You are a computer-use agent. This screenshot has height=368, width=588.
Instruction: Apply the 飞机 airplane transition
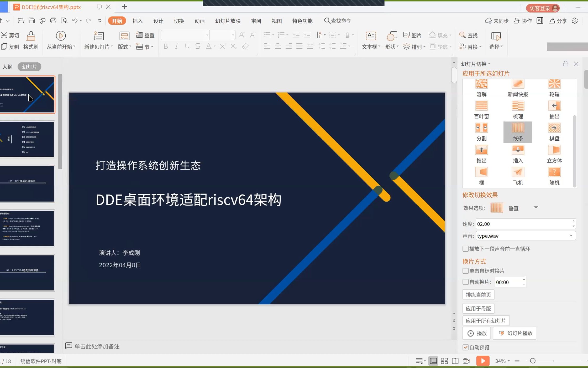tap(518, 176)
